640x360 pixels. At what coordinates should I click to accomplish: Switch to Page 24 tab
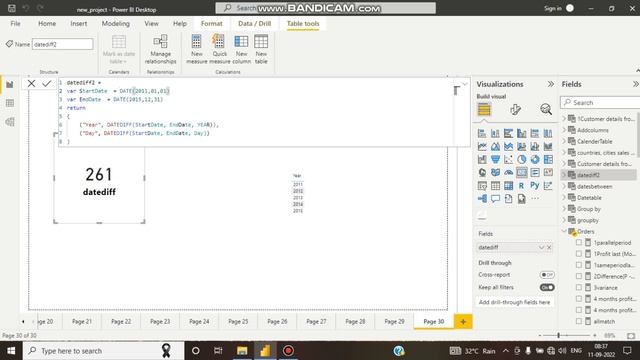[x=199, y=322]
